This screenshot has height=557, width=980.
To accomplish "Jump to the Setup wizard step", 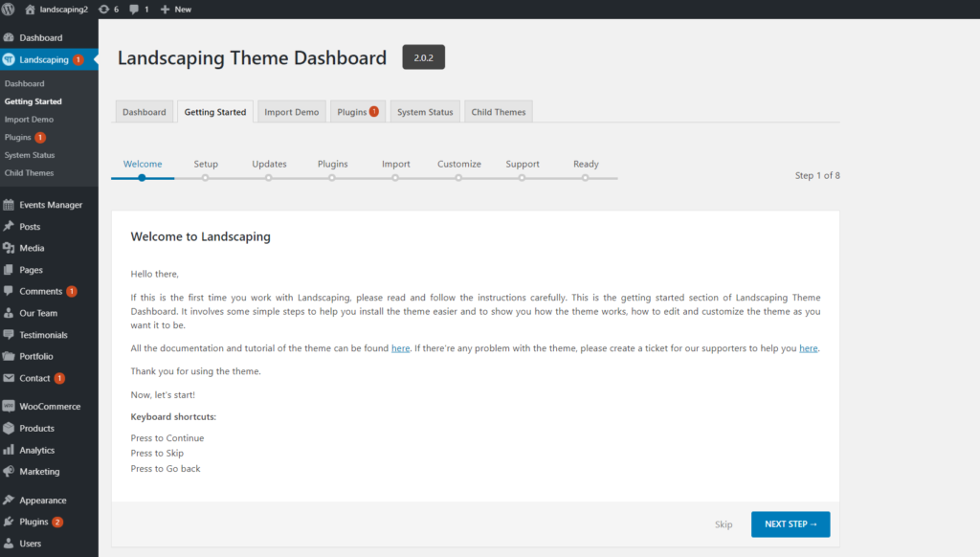I will [206, 164].
